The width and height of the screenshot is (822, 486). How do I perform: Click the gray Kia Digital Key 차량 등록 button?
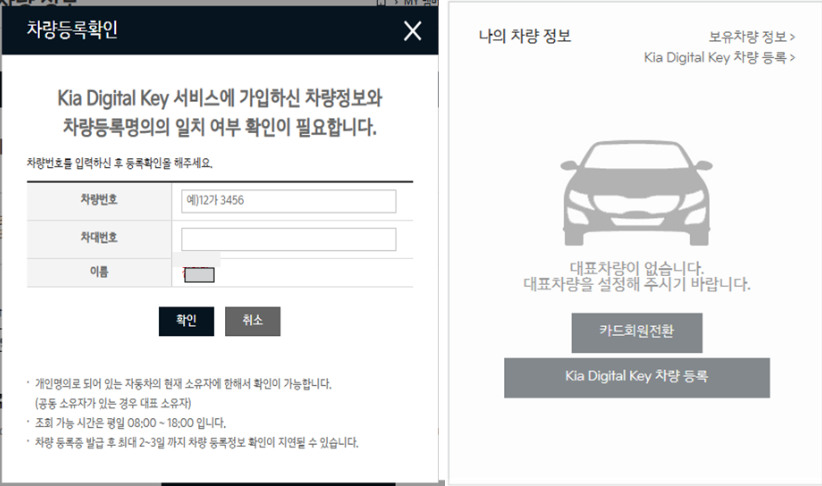point(637,377)
